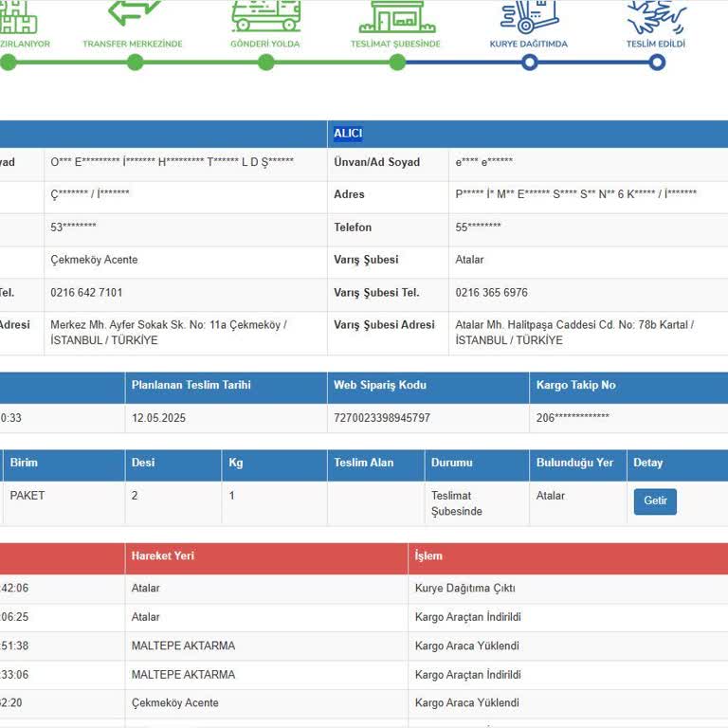Image resolution: width=728 pixels, height=728 pixels.
Task: Click the Kurye Dağıtımda progress circle
Action: 529,63
